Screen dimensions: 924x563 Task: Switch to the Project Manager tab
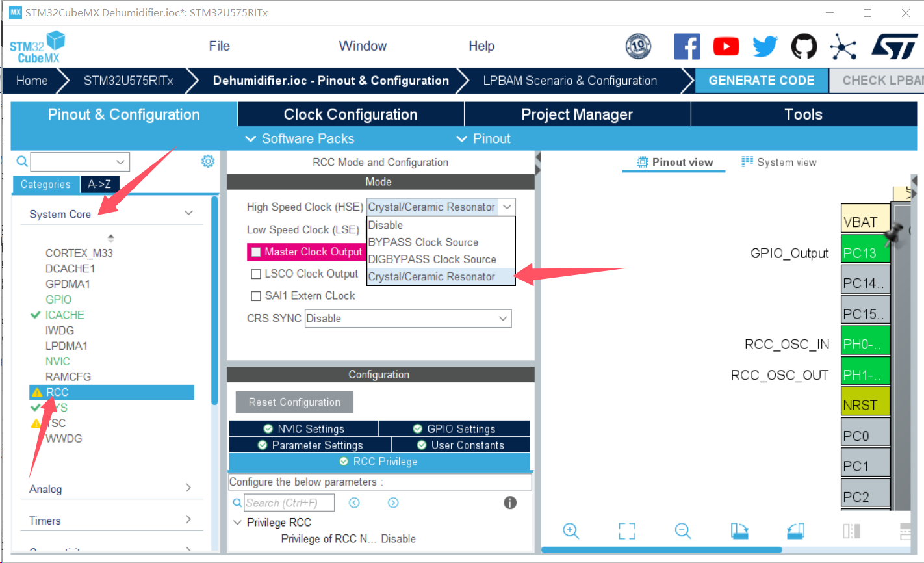(577, 114)
